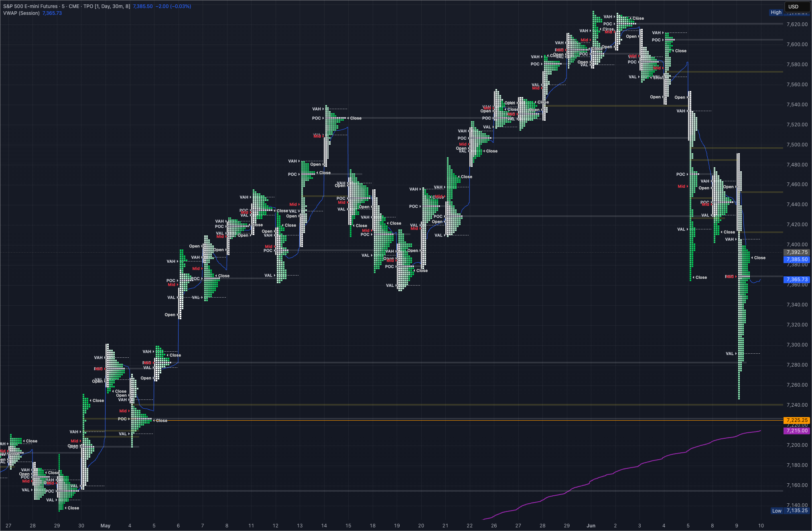Screen dimensions: 812x531
Task: Click the High label on the price axis
Action: tap(776, 12)
